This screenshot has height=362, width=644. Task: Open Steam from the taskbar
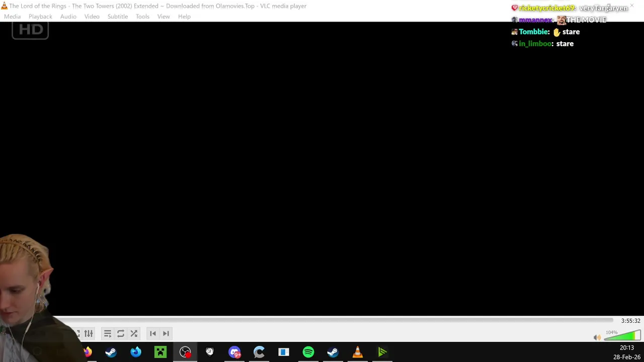coord(111,352)
